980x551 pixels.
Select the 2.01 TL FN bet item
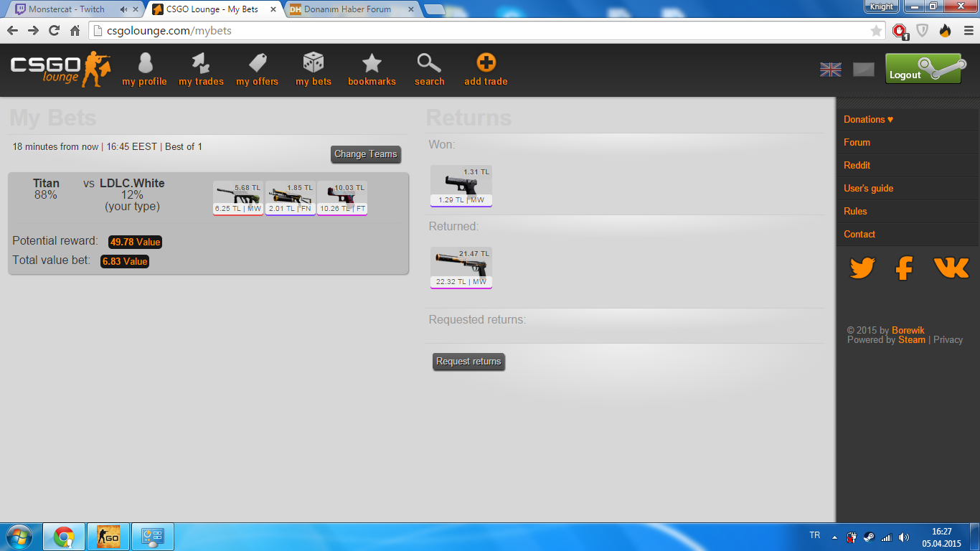pyautogui.click(x=290, y=198)
